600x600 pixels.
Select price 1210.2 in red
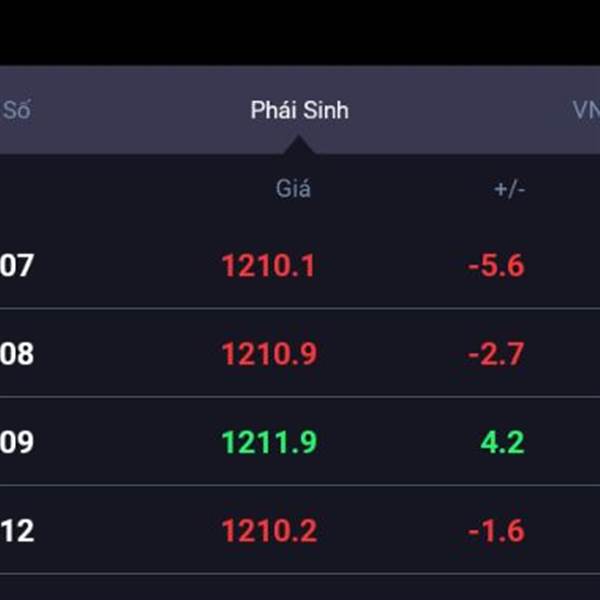[x=269, y=531]
